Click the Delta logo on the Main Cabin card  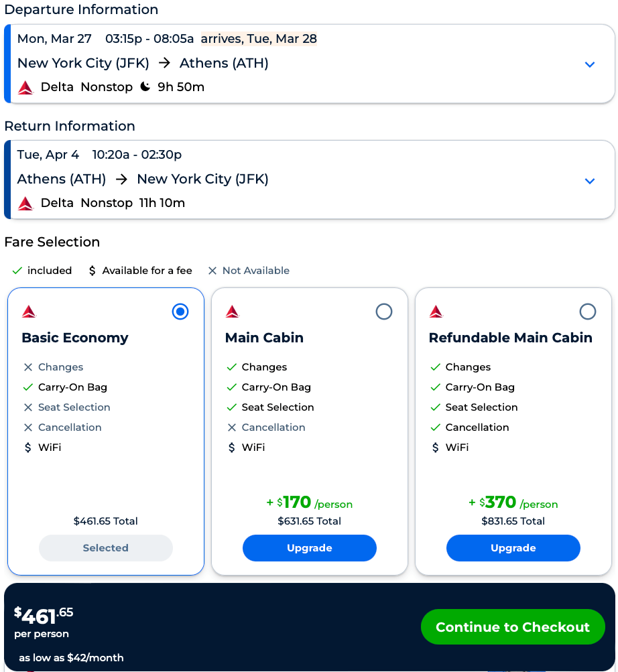[231, 311]
